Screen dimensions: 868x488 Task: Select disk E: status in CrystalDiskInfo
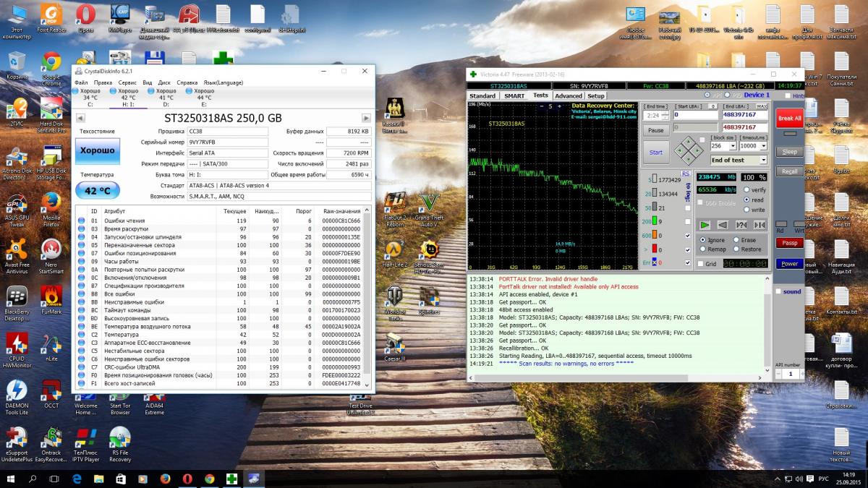pyautogui.click(x=204, y=98)
